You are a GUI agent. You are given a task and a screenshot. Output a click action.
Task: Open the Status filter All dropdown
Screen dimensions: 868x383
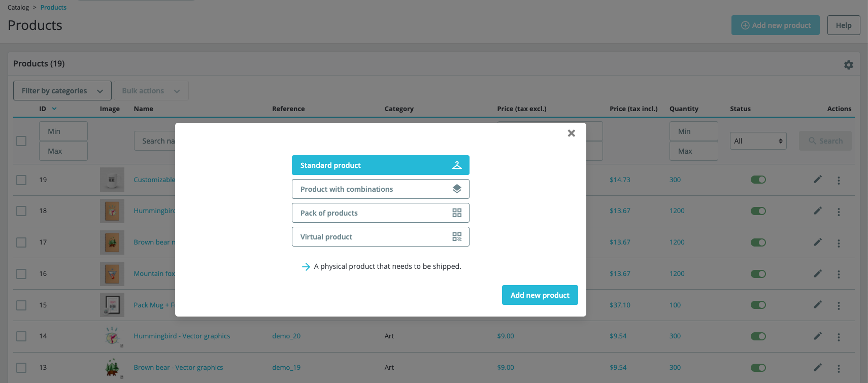click(x=758, y=141)
